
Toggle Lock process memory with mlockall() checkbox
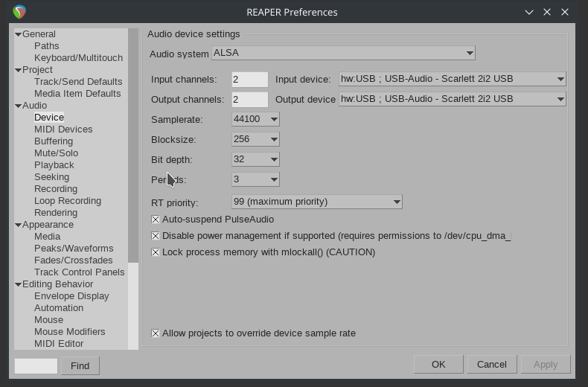point(156,252)
